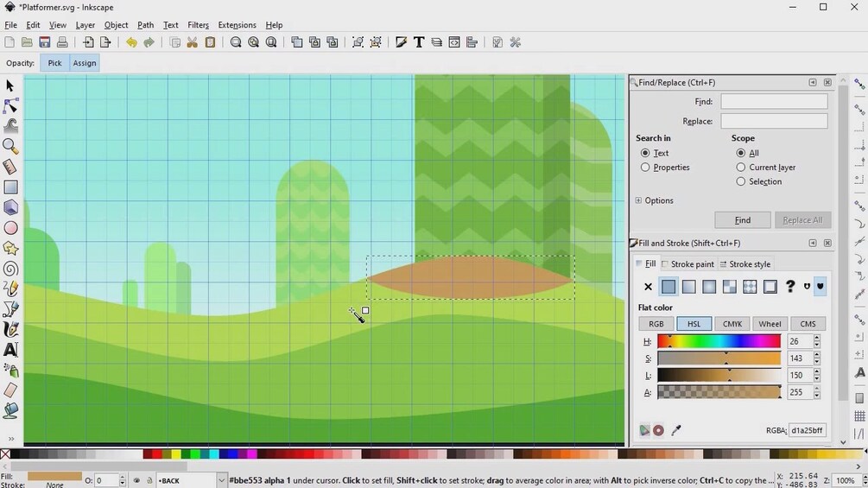Choose Linear gradient fill type
This screenshot has height=488, width=868.
pos(688,287)
